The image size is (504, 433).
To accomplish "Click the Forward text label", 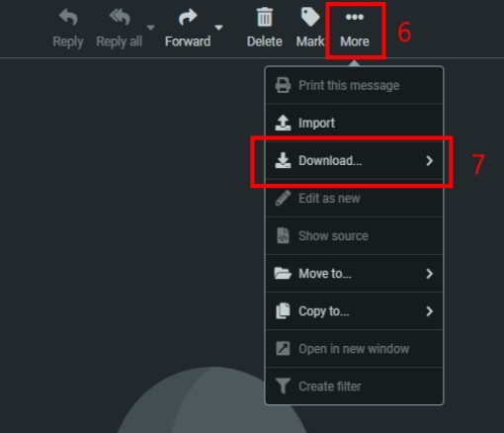I will pyautogui.click(x=188, y=42).
